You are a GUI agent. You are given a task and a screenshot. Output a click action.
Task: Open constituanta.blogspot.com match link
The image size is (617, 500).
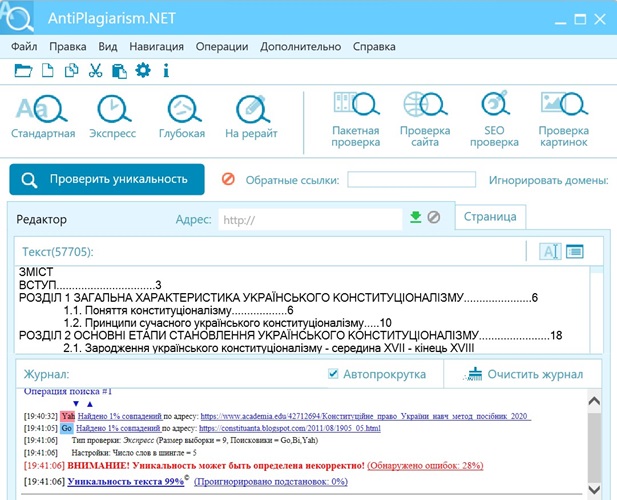[290, 428]
